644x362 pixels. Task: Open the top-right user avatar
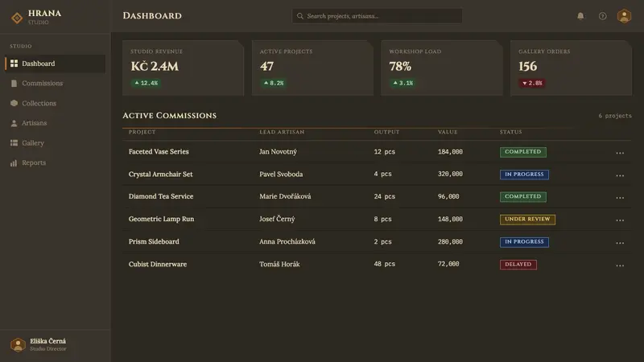(x=624, y=16)
